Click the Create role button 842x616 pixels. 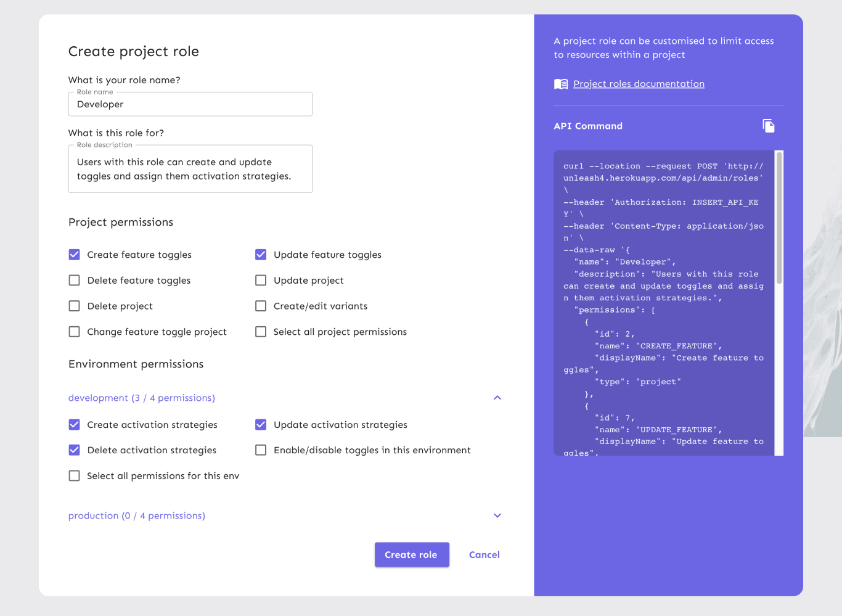[411, 554]
